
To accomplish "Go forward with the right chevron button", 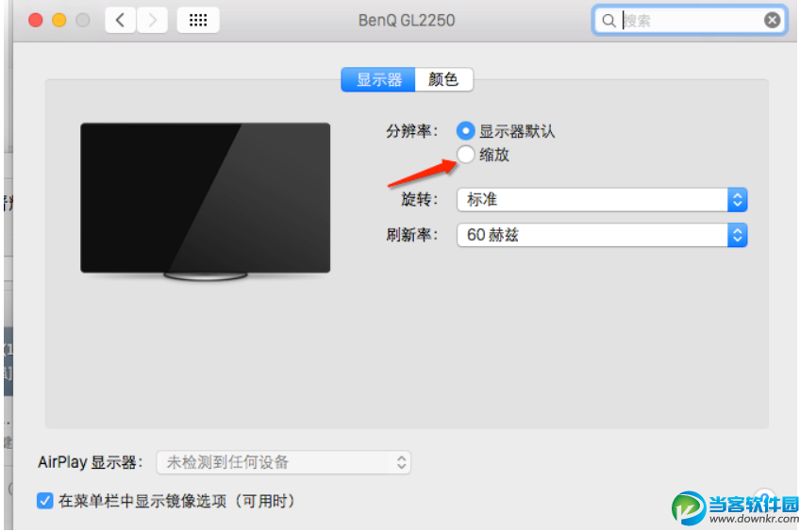I will click(x=152, y=21).
